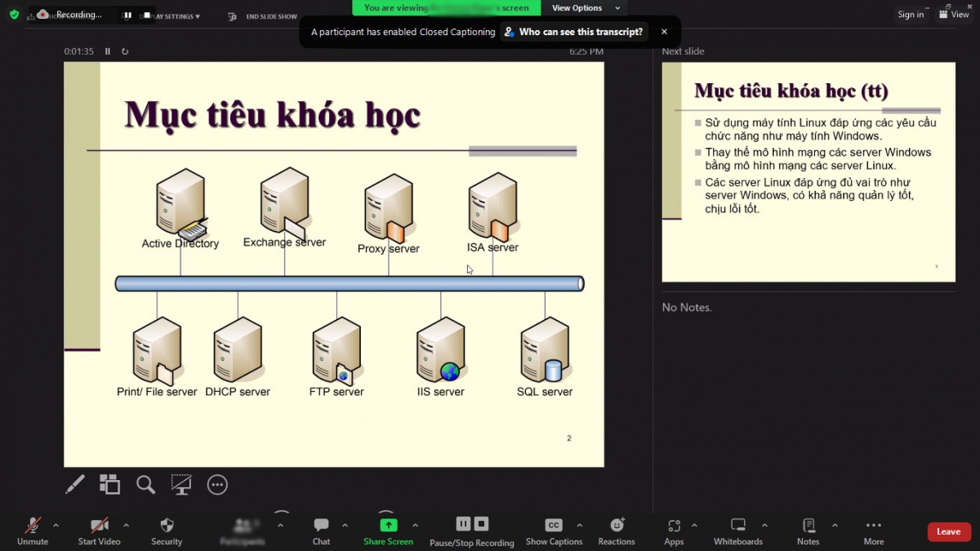Open more slide show options ellipsis
Screen dimensions: 980x551
tap(217, 485)
